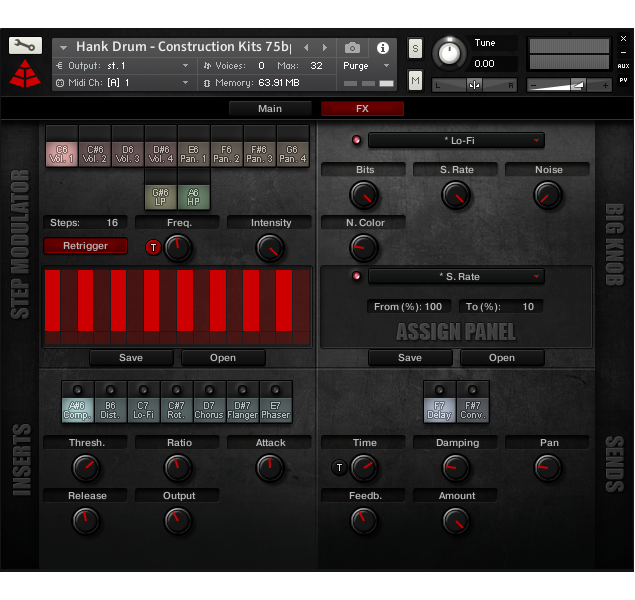Switch to the Main tab

(x=270, y=108)
